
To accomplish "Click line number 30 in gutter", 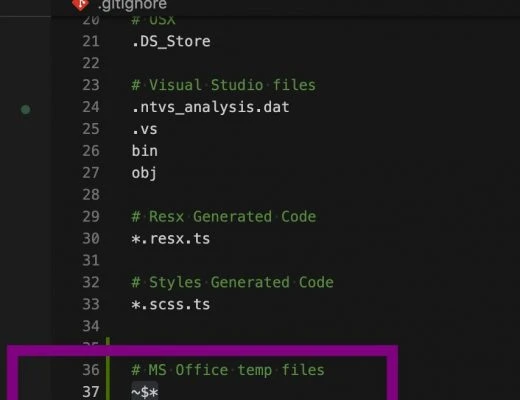I will point(91,239).
